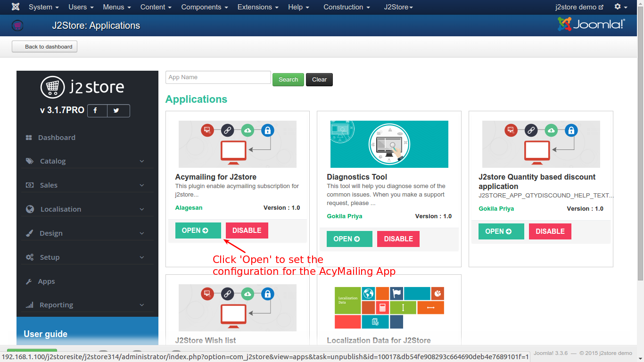Image resolution: width=644 pixels, height=362 pixels.
Task: Click the Diagnostics Tool thumbnail image
Action: click(x=389, y=144)
